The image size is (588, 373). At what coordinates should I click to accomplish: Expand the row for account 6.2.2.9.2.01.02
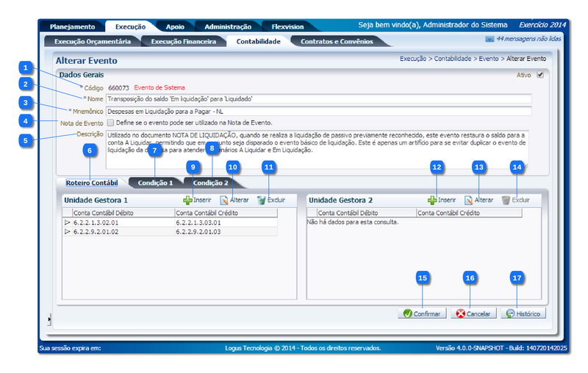tap(68, 231)
